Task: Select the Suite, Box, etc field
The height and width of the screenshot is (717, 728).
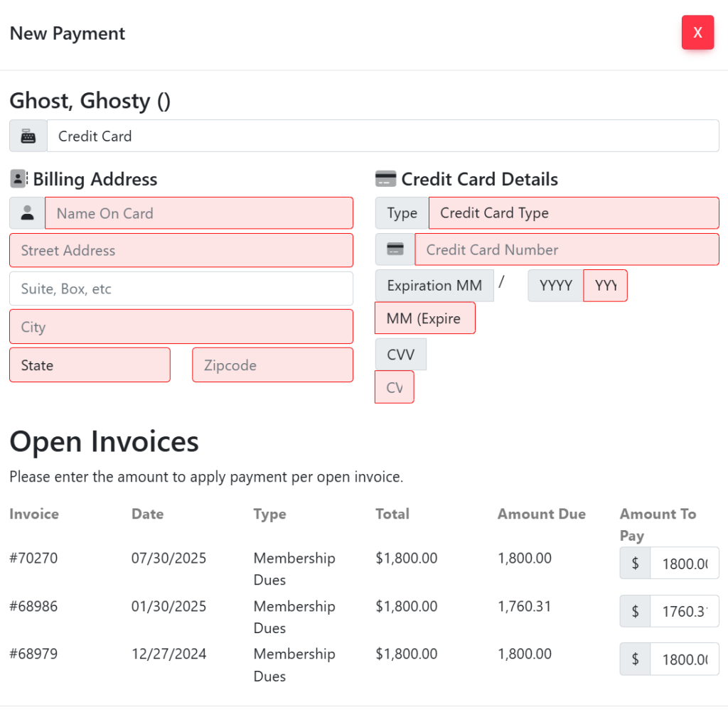Action: pos(181,289)
